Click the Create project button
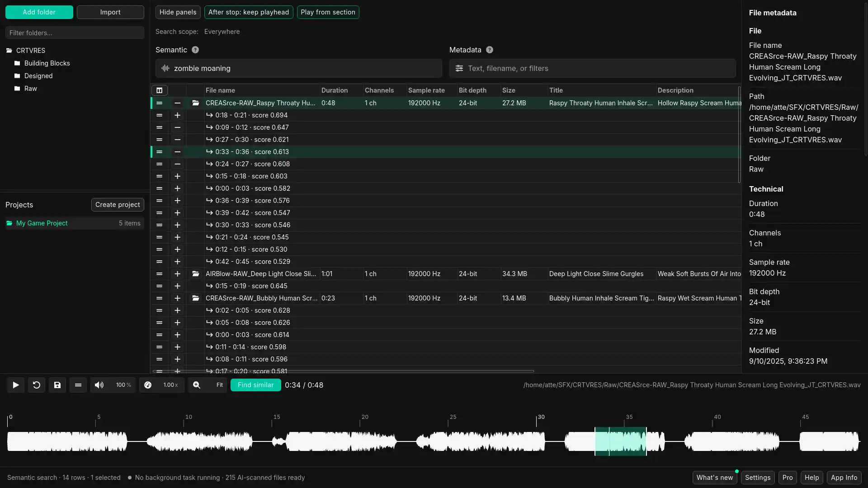 [x=118, y=205]
